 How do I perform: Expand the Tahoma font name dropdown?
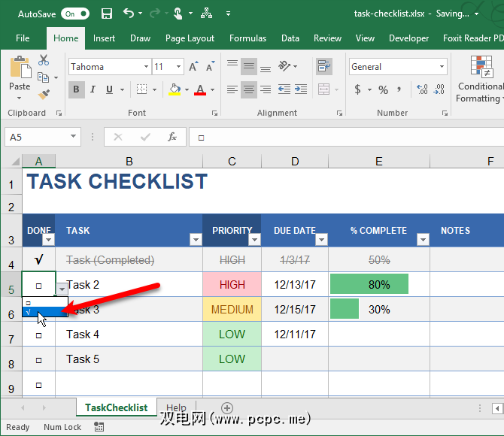(144, 67)
